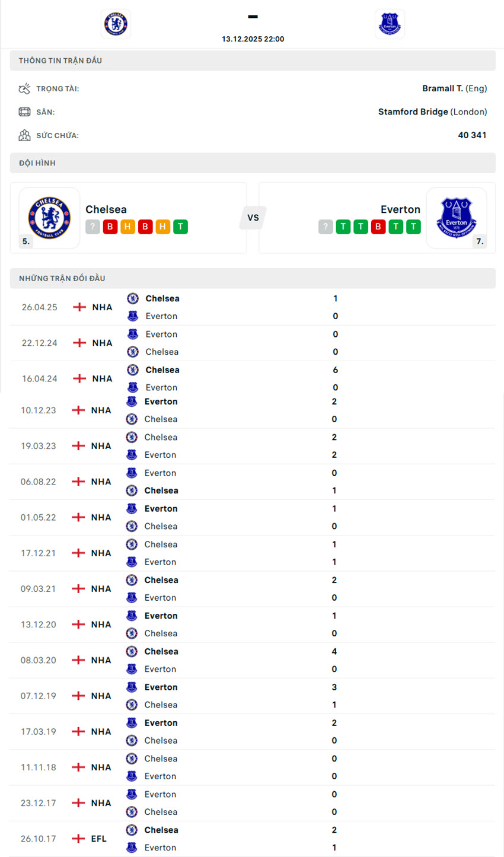Screen dimensions: 504x857
Task: Open the Stamford Bridge stadium link
Action: tap(412, 111)
